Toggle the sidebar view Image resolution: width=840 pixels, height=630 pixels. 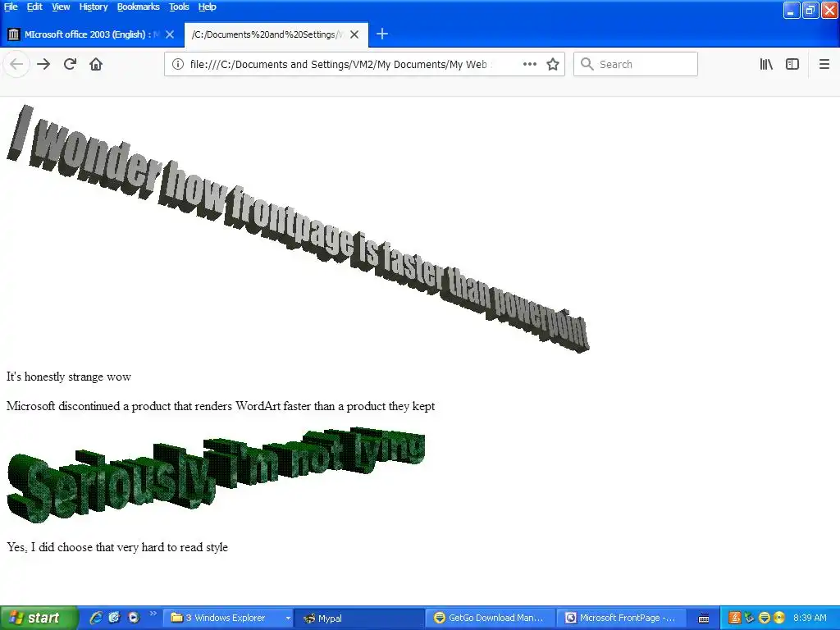(x=792, y=64)
